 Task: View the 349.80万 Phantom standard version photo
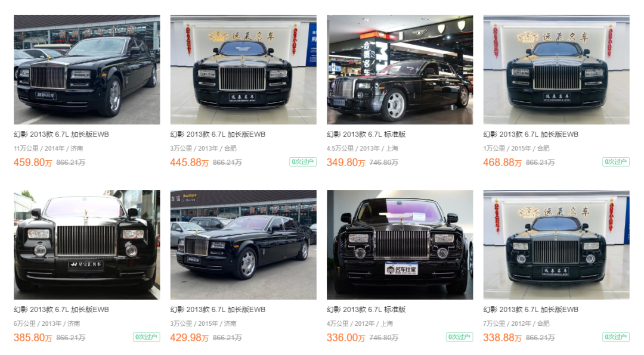pyautogui.click(x=400, y=70)
